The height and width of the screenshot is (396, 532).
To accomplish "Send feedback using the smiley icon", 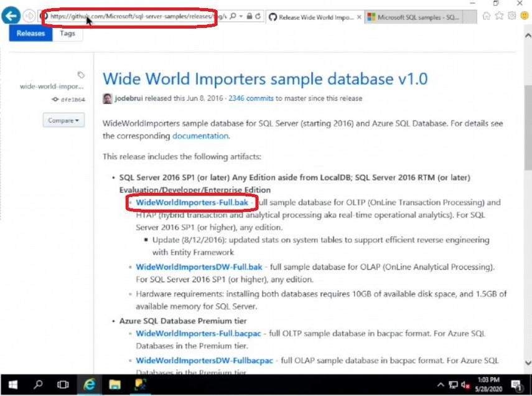I will (x=523, y=16).
